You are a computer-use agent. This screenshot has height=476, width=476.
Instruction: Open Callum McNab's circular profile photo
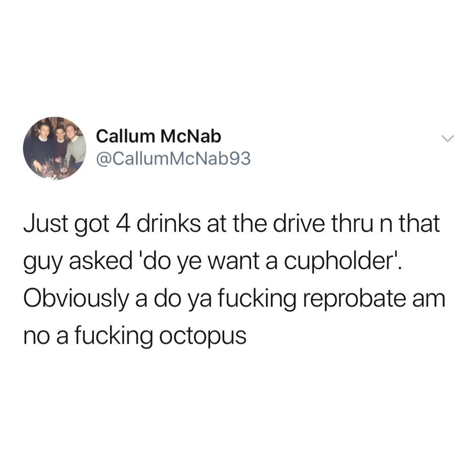click(55, 148)
